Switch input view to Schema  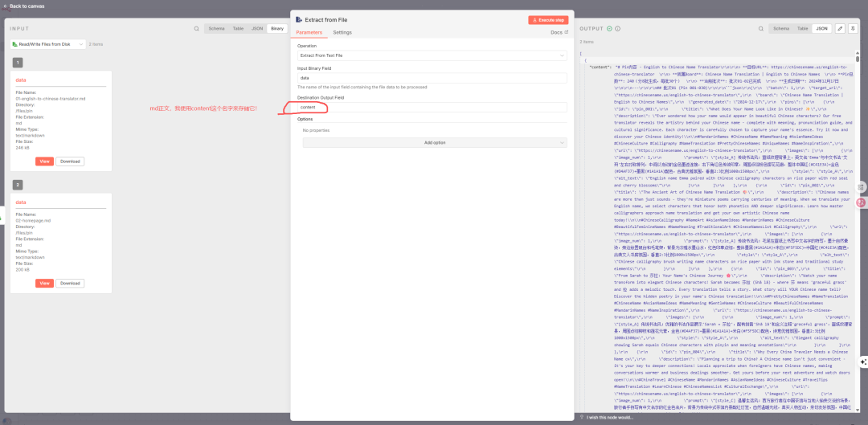point(217,28)
